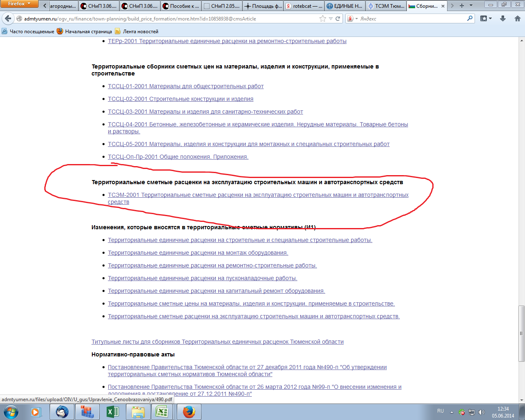Open ТССЦ-01-2001 general construction materials link

click(185, 86)
